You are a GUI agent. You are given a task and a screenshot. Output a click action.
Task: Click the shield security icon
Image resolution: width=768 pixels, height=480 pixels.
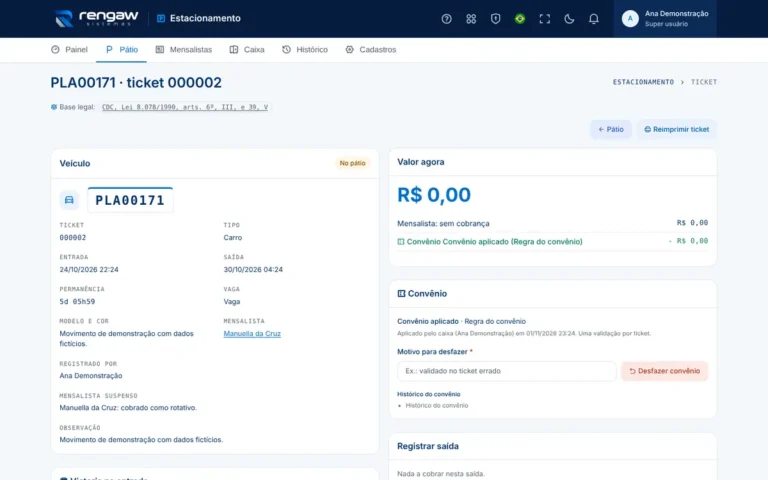click(495, 19)
